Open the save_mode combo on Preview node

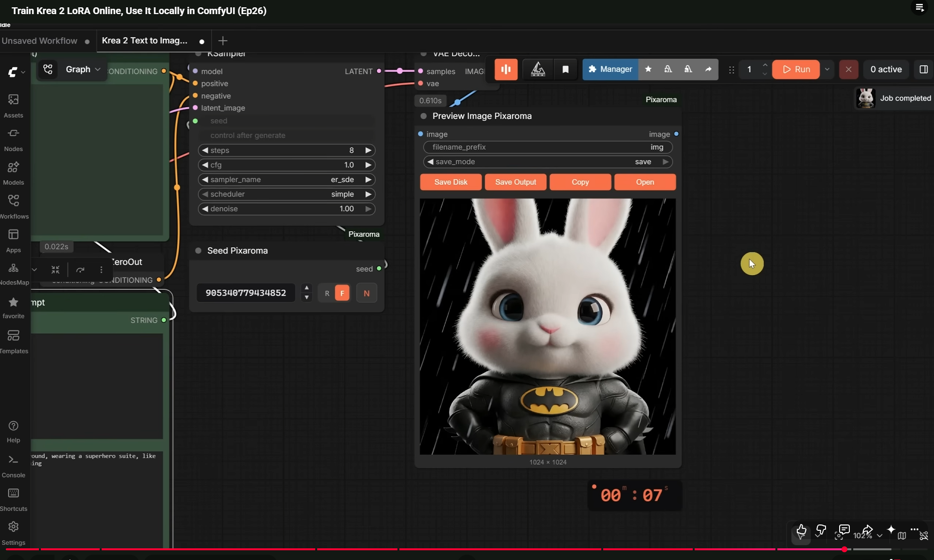tap(548, 162)
